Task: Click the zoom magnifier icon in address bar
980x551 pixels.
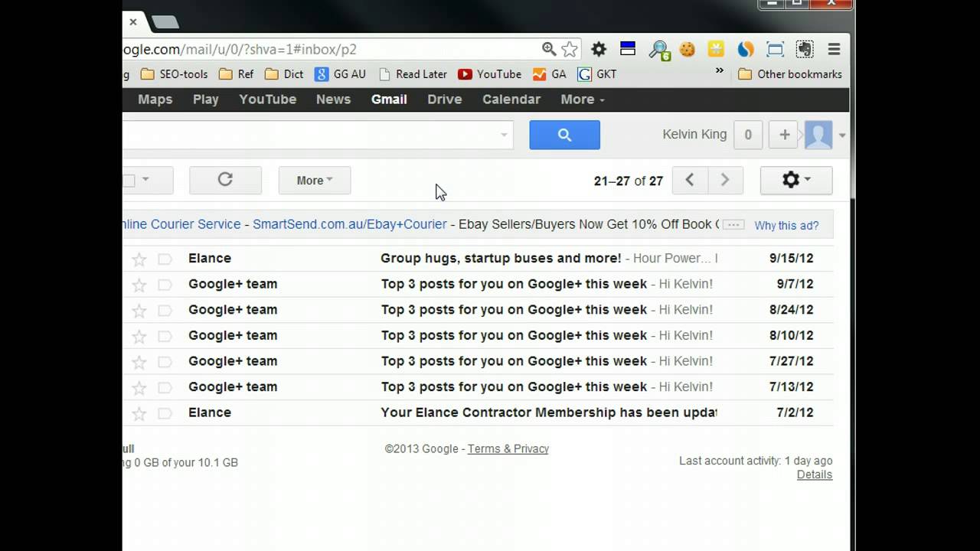Action: coord(549,49)
